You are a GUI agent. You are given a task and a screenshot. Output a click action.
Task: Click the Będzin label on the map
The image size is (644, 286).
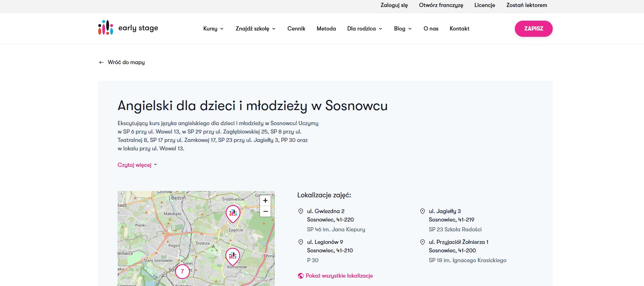point(178,198)
